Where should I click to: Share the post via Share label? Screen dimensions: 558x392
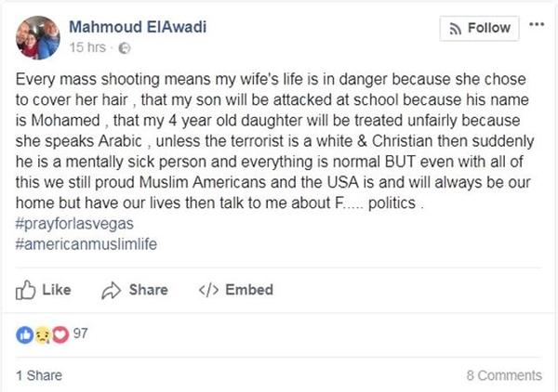pos(149,290)
